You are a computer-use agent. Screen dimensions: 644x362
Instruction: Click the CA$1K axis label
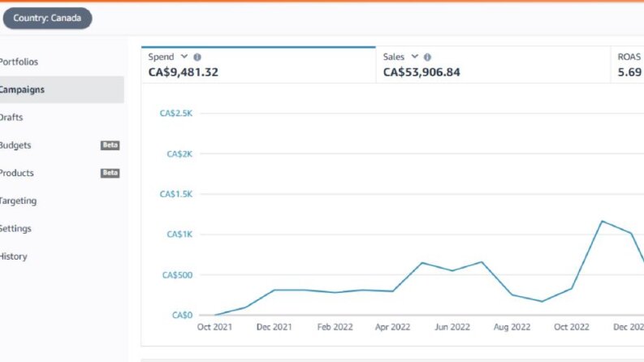click(179, 235)
